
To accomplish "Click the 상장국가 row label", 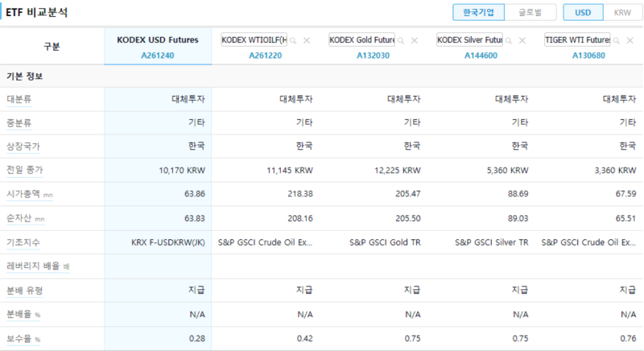I will (x=23, y=147).
